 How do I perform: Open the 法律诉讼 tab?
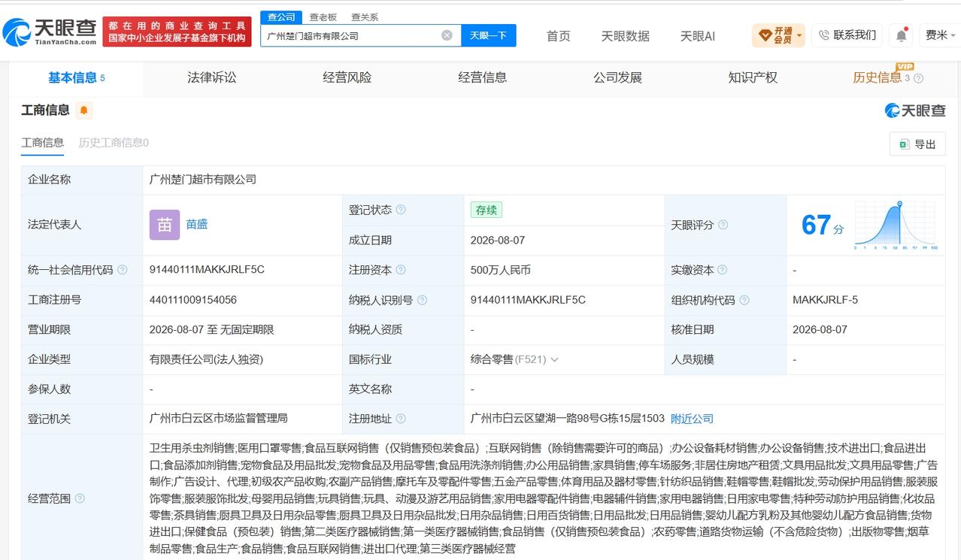point(211,77)
